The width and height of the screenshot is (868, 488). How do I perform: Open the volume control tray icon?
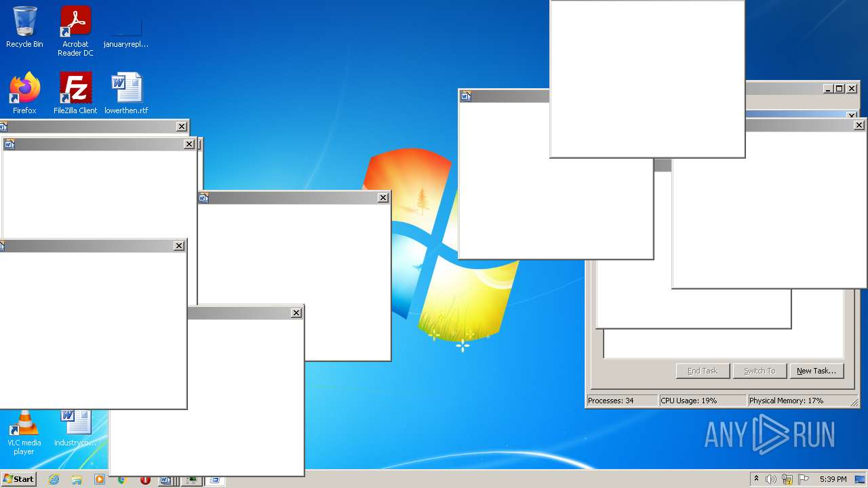coord(771,479)
